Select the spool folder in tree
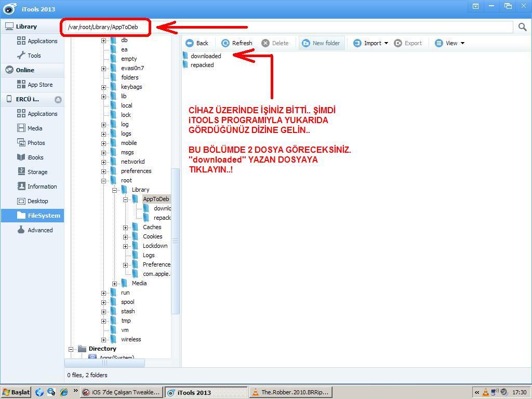This screenshot has height=399, width=532. tap(128, 302)
